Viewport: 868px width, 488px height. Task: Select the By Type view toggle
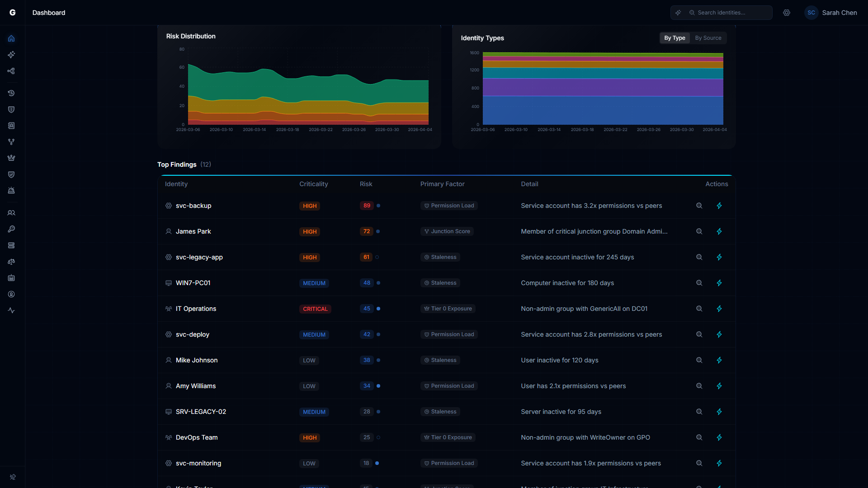point(675,38)
